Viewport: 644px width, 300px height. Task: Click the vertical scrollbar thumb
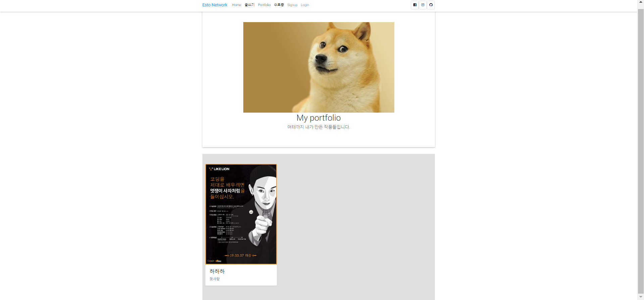coord(641,151)
